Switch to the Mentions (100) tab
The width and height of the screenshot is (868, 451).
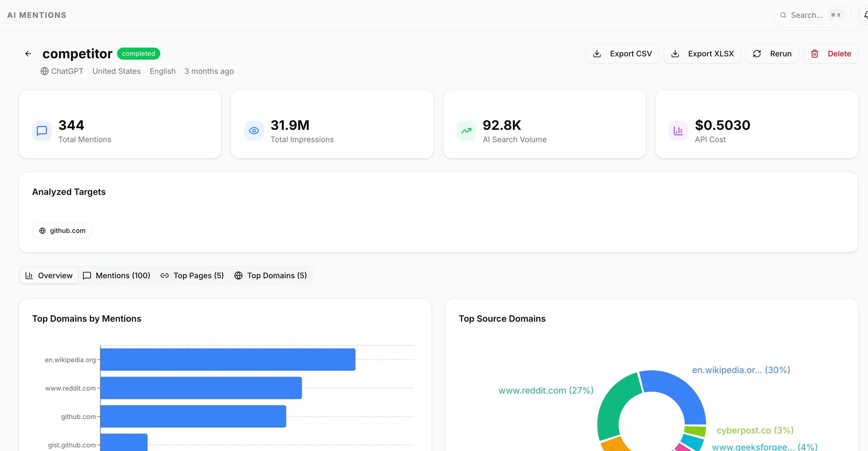[116, 275]
